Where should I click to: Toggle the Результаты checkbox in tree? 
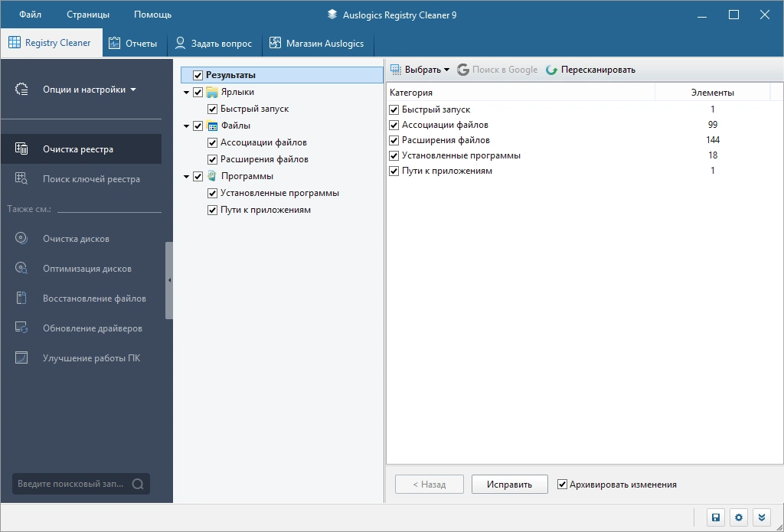tap(198, 76)
